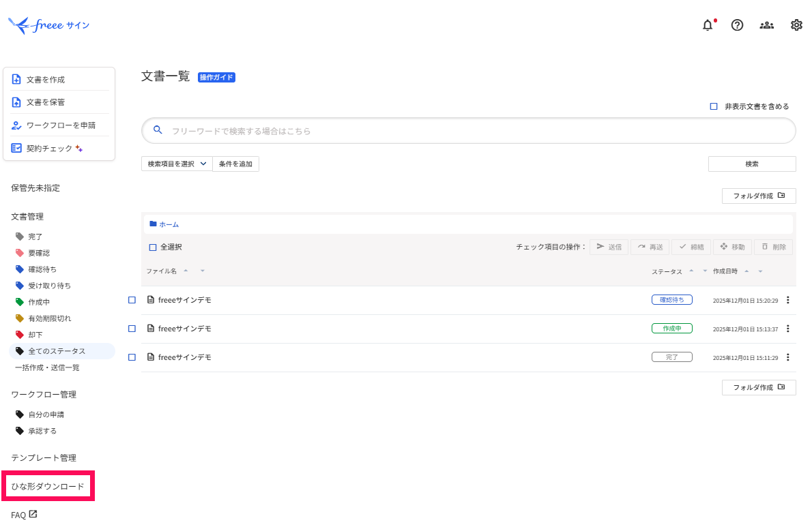Viewport: 812px width, 527px height.
Task: Click the 条件を追加 button
Action: 235,164
